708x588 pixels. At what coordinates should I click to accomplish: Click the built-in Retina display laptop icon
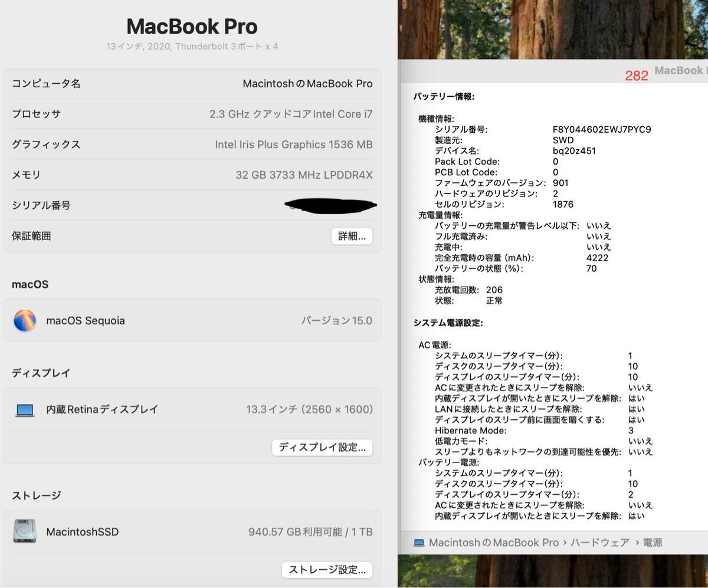click(25, 410)
